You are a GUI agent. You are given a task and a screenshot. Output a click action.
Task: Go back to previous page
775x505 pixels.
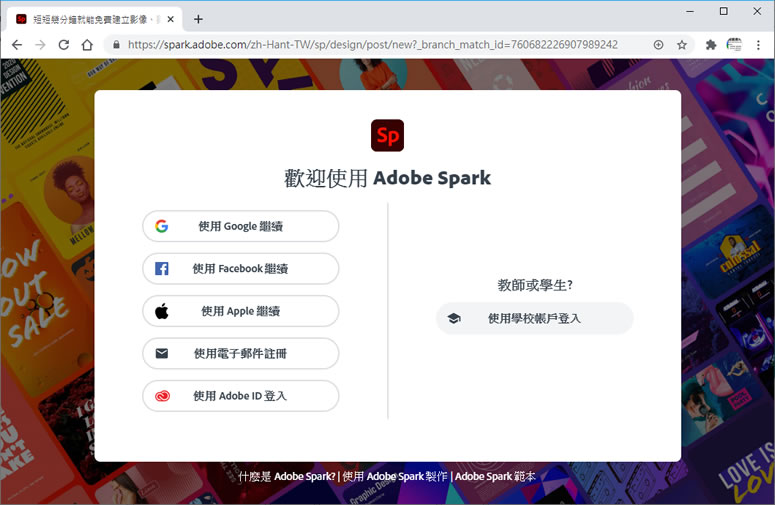point(17,45)
